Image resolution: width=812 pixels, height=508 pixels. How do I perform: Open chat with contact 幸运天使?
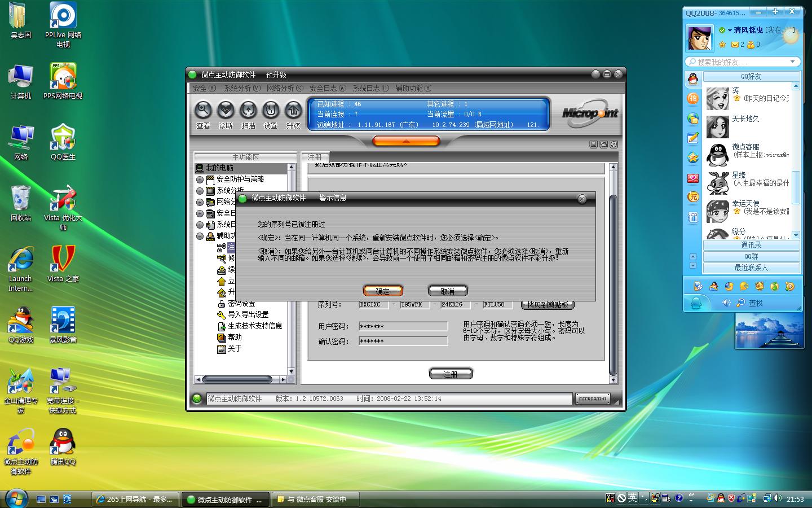tap(747, 211)
